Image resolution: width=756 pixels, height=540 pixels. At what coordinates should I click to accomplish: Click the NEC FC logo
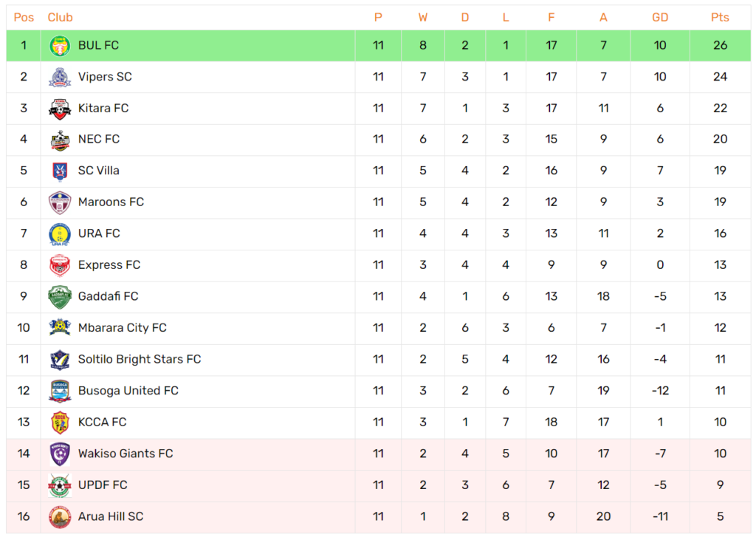60,140
